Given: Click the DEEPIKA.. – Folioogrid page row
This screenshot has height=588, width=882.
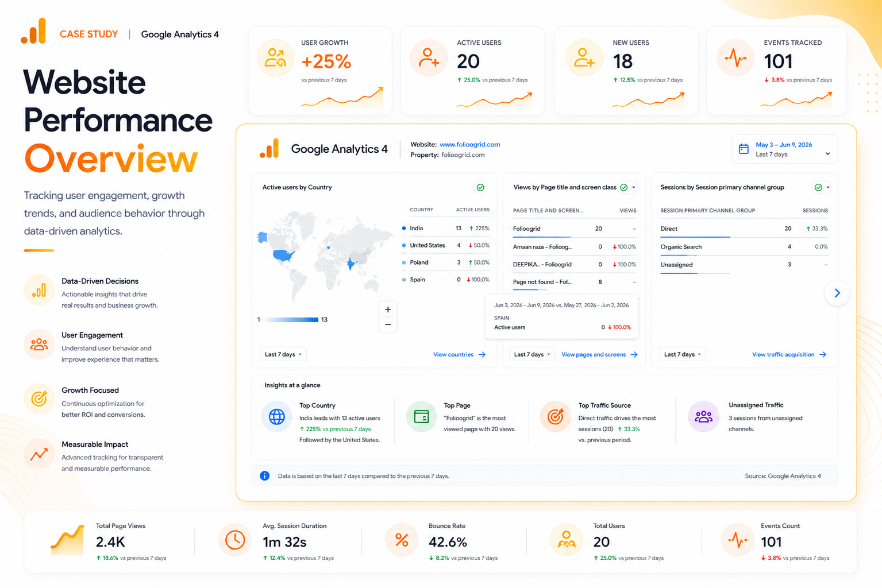Looking at the screenshot, I should click(575, 264).
